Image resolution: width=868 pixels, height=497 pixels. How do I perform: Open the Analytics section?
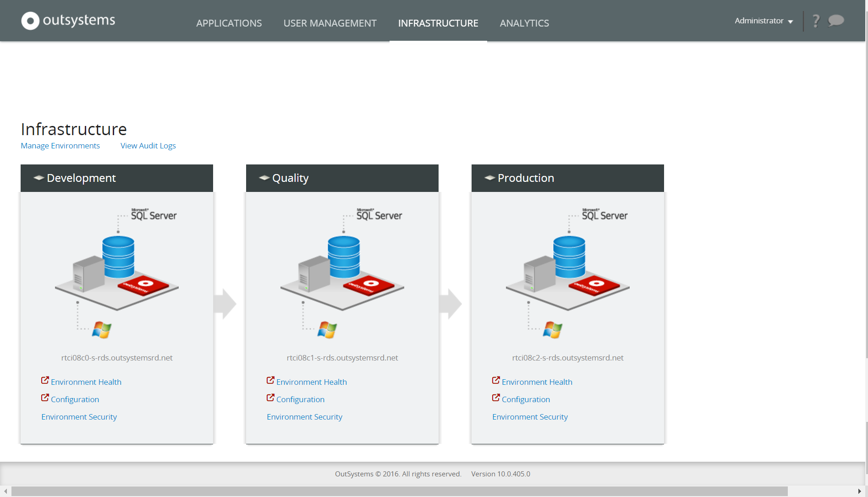click(524, 23)
